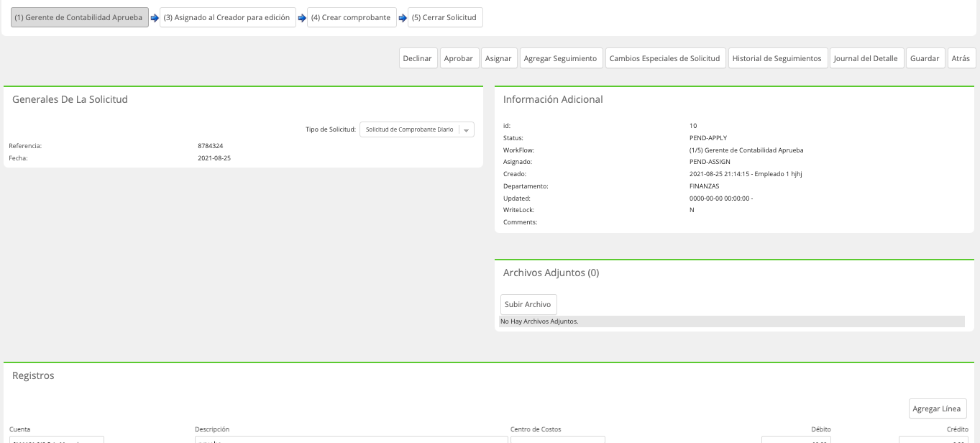Screen dimensions: 980x443
Task: Click the Declinar button
Action: (418, 58)
